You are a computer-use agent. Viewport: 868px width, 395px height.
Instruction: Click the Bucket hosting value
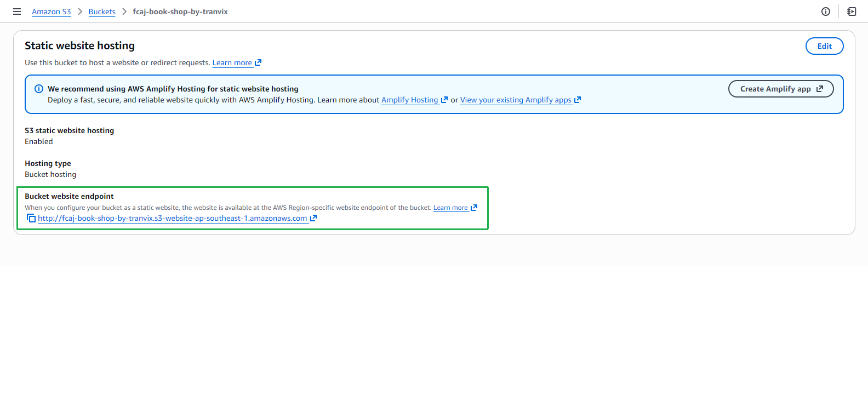tap(50, 174)
